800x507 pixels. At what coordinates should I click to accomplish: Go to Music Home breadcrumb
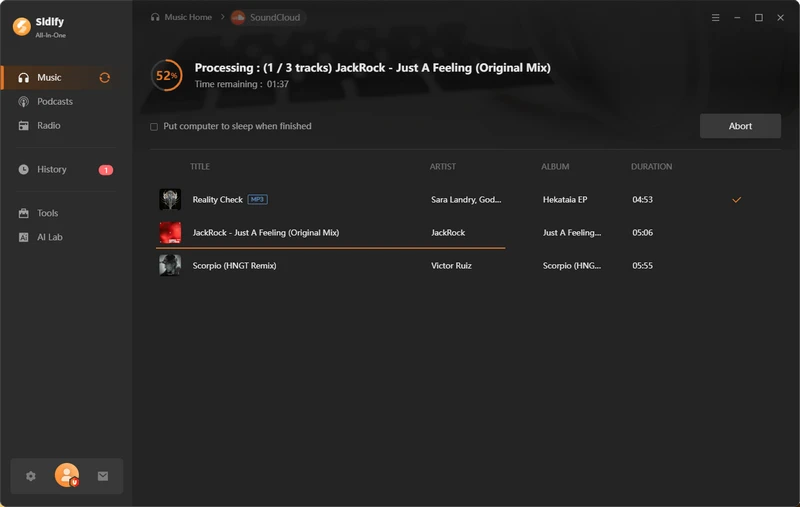point(181,17)
